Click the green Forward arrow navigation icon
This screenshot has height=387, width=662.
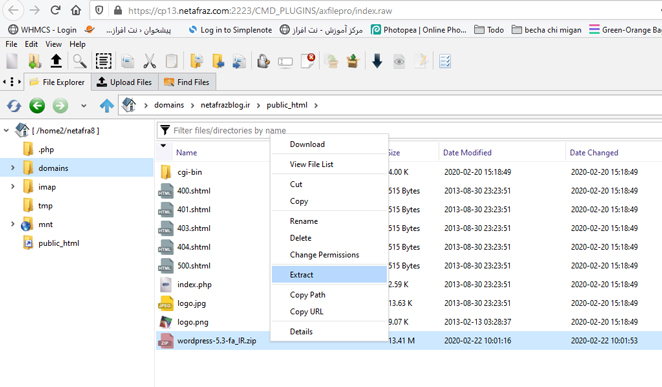coord(60,106)
